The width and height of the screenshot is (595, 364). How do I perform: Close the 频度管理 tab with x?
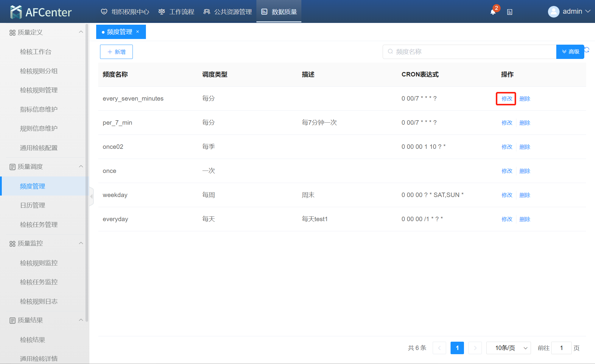tap(138, 32)
